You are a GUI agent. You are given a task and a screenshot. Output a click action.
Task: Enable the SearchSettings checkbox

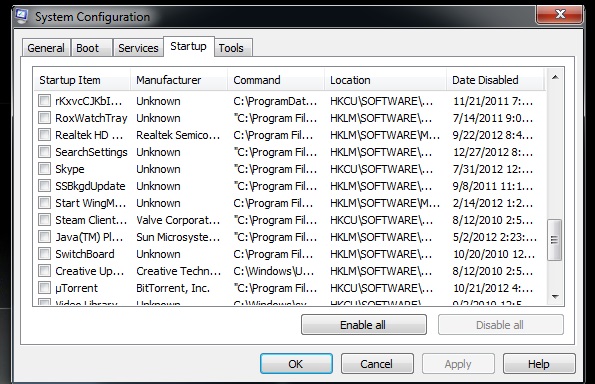(x=44, y=152)
